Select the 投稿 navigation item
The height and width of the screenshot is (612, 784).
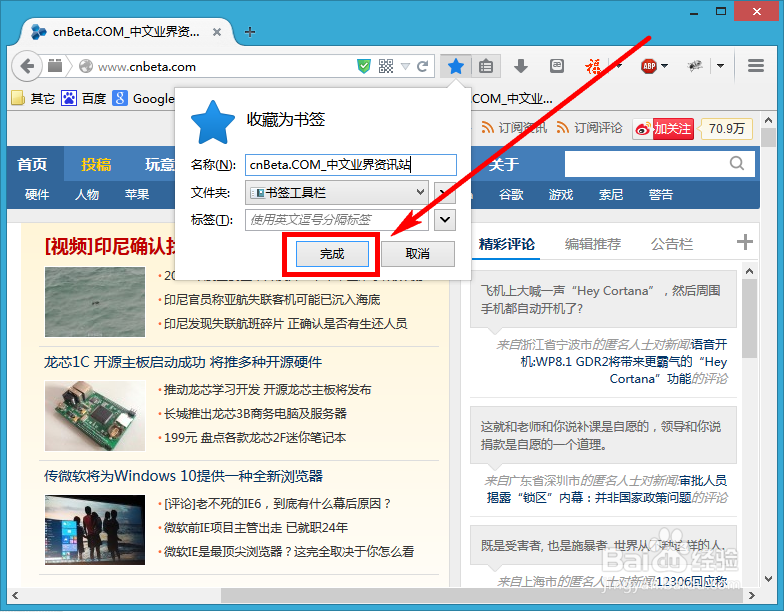(96, 164)
